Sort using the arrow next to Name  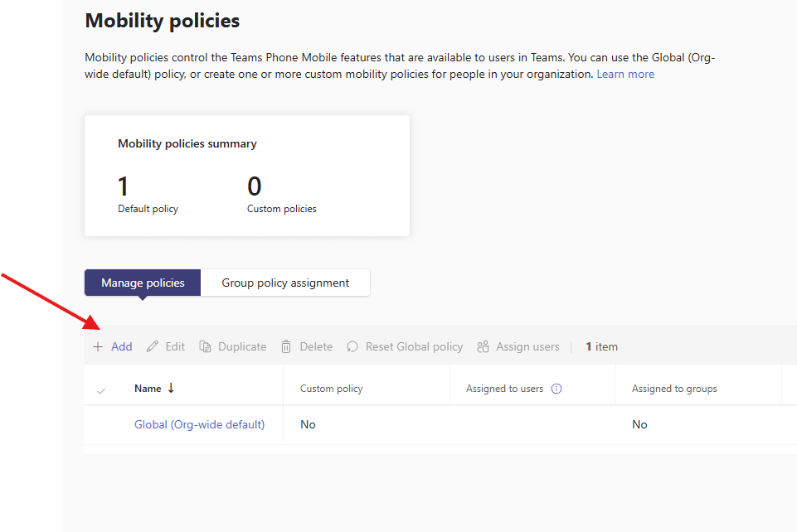tap(171, 388)
